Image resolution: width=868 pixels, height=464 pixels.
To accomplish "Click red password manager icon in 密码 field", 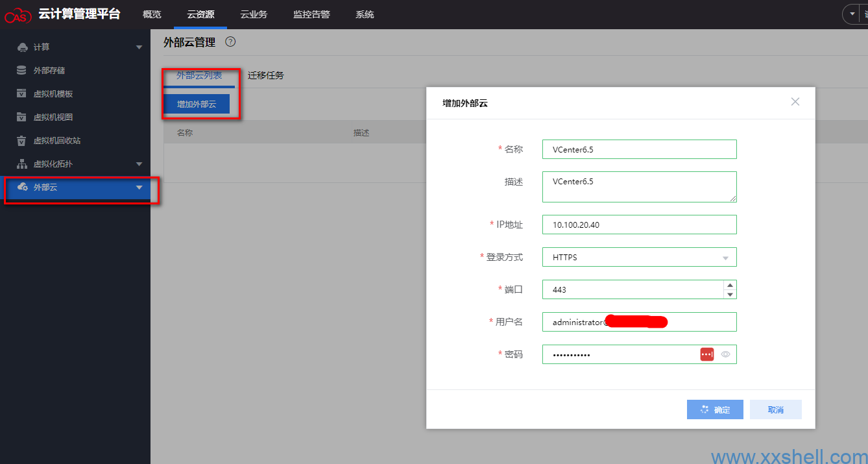I will pos(706,354).
